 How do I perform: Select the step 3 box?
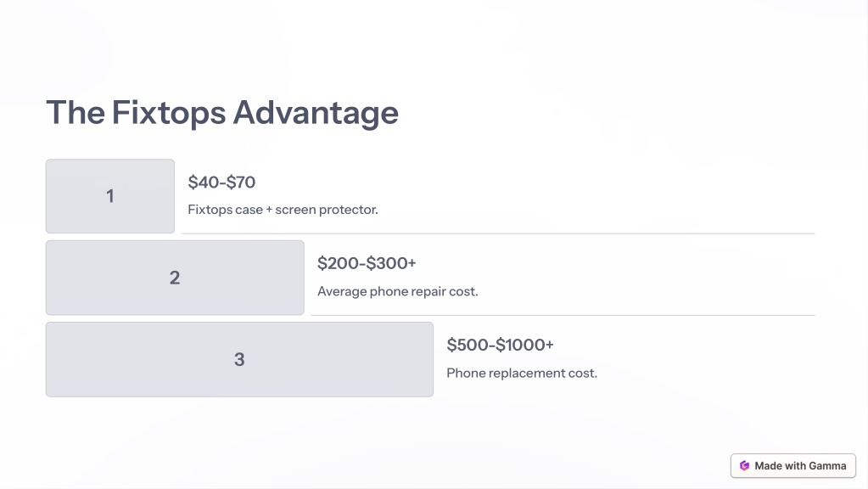point(239,359)
